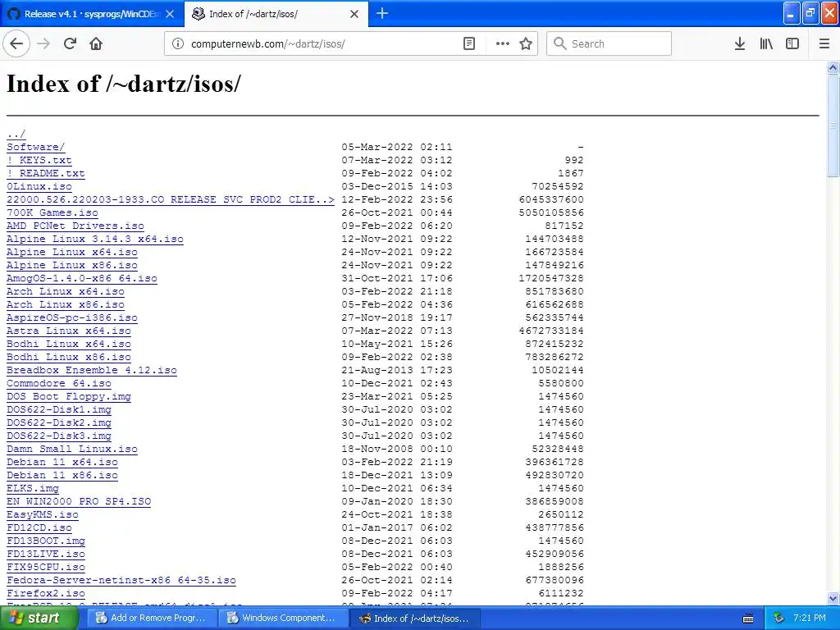Viewport: 840px width, 630px height.
Task: Download Astra Linux x64.iso
Action: point(69,331)
